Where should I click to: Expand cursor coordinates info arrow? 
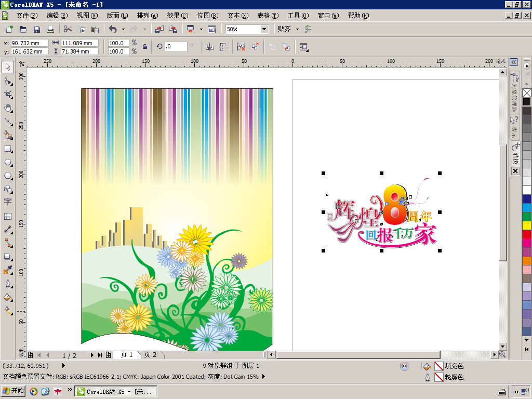point(63,365)
